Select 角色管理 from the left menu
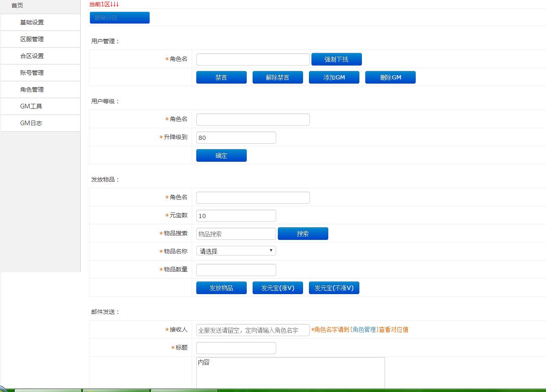This screenshot has width=546, height=392. 32,89
